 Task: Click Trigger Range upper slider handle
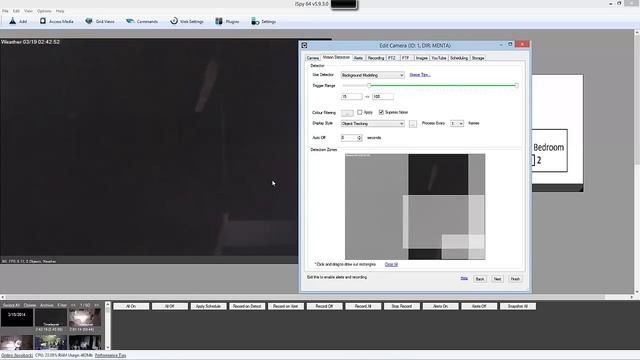pyautogui.click(x=516, y=85)
